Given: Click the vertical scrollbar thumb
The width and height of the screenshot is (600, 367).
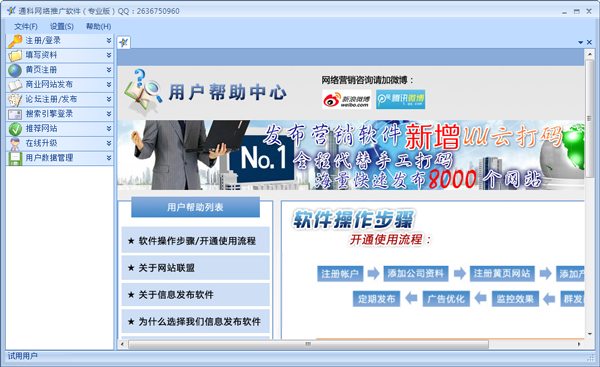Looking at the screenshot, I should coord(589,119).
